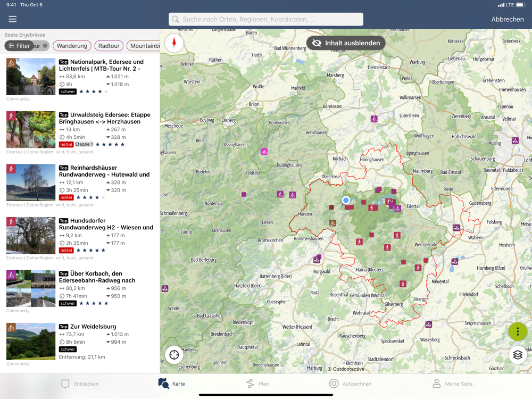Select cycling marker west of Wabern
532x399 pixels.
point(456,228)
